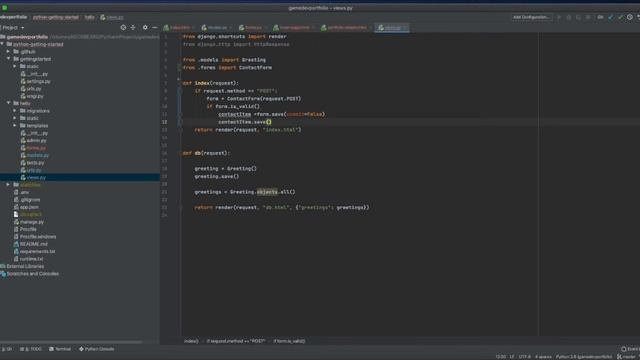Select wsgi.py file in project tree
Image resolution: width=640 pixels, height=360 pixels.
point(32,96)
